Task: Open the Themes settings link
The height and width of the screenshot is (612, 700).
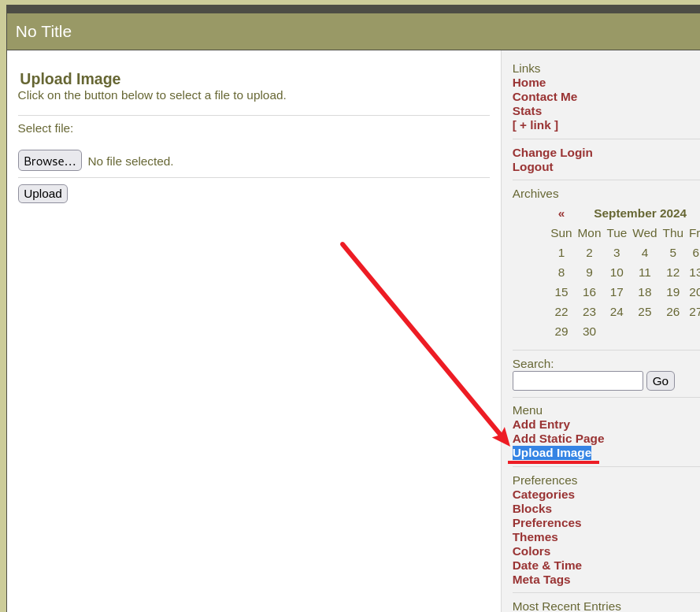Action: (x=535, y=537)
